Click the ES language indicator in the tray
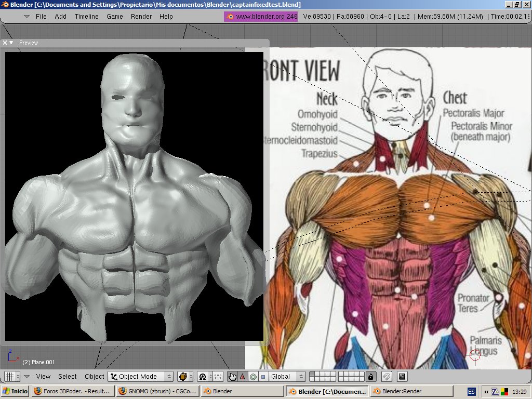 tap(471, 392)
